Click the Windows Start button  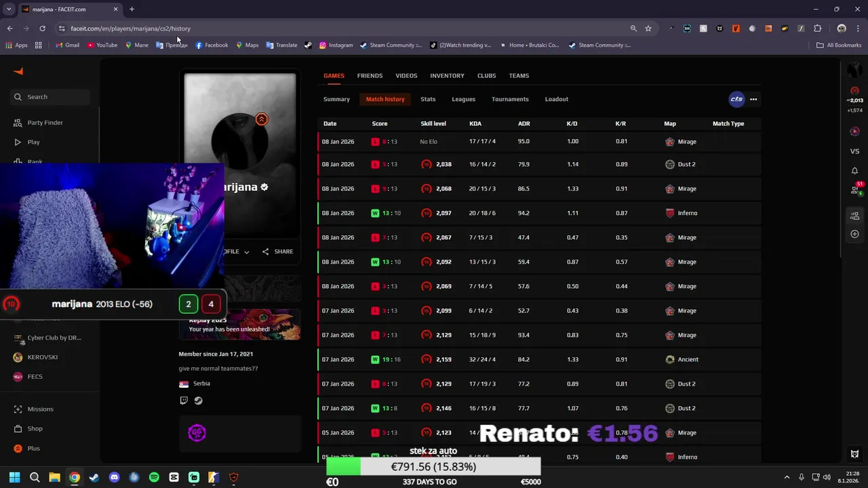coord(15,477)
